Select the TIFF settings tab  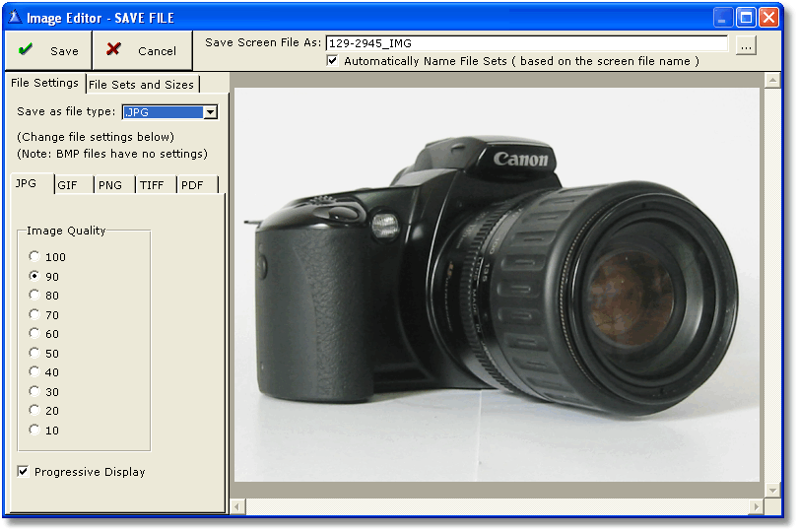[156, 185]
